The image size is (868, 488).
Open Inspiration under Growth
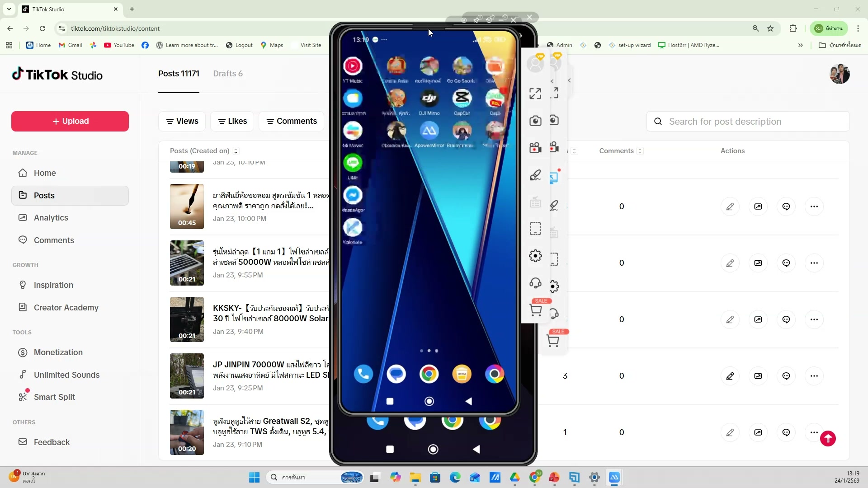point(53,285)
